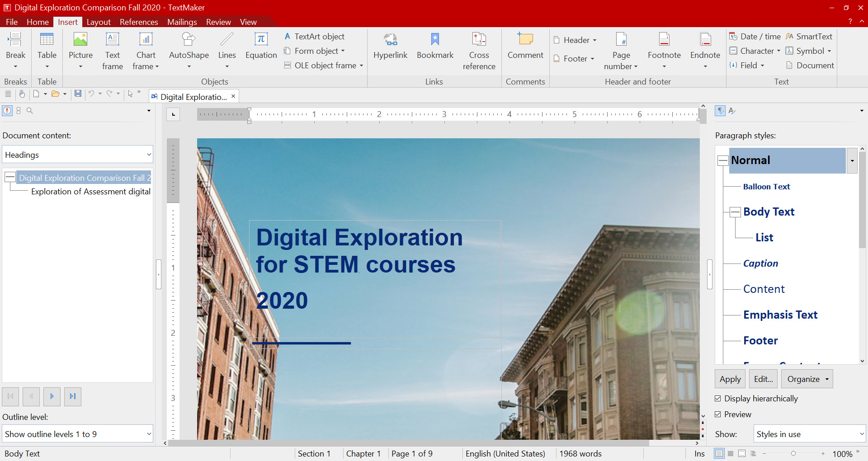Switch to the References ribbon tab
The width and height of the screenshot is (868, 461).
(x=139, y=22)
